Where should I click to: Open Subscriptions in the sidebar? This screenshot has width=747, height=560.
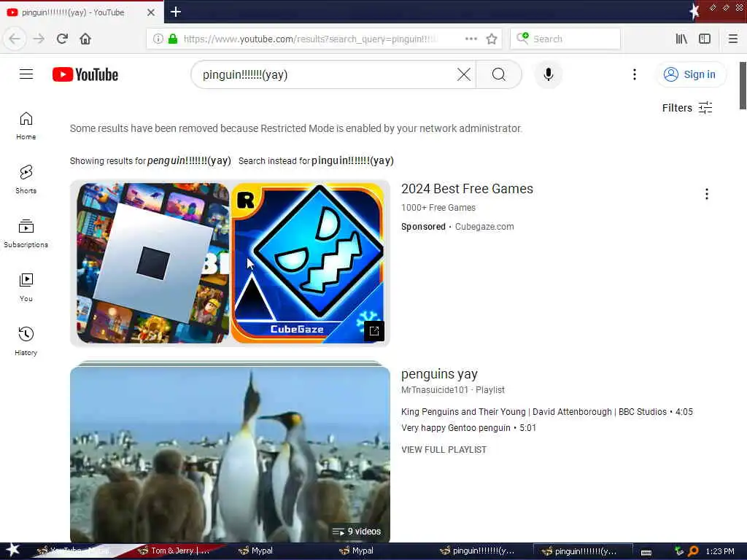pyautogui.click(x=26, y=233)
